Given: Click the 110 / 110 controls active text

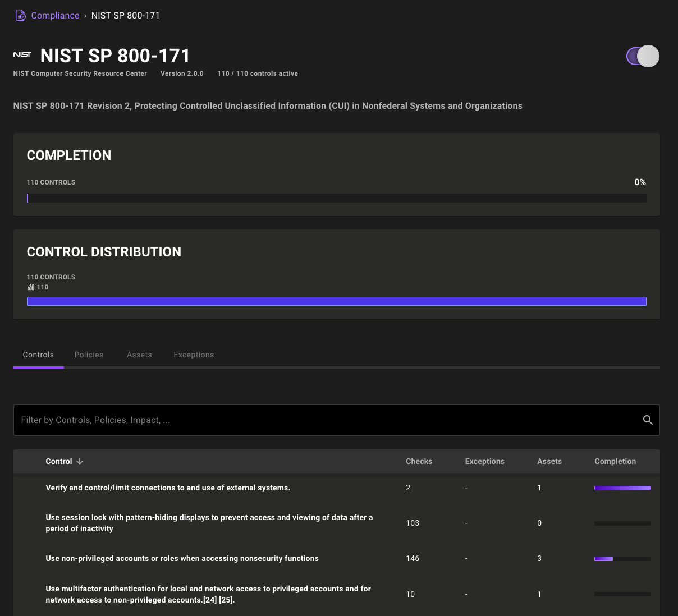Looking at the screenshot, I should click(258, 73).
